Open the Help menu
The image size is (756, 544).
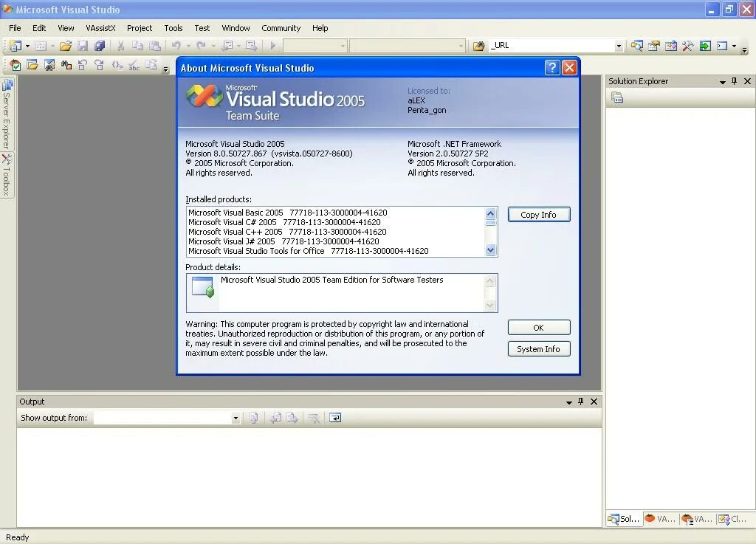tap(320, 28)
